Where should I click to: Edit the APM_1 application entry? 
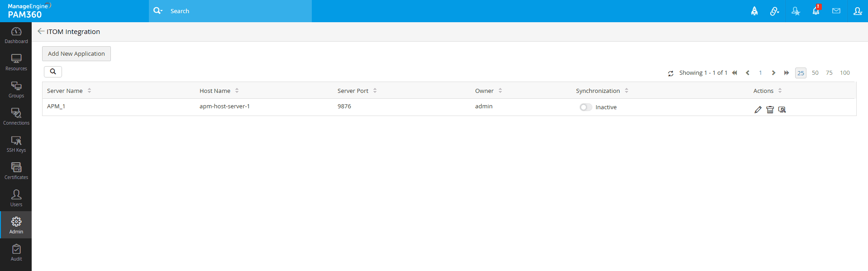click(758, 110)
